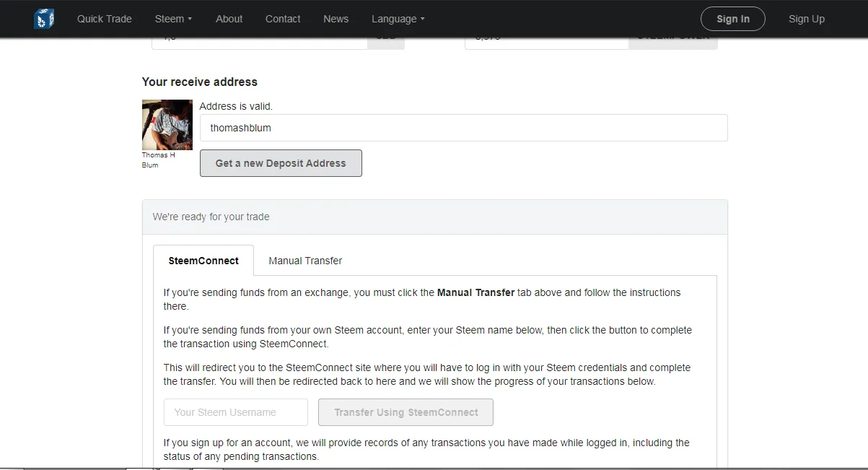Open the Contact page

283,19
